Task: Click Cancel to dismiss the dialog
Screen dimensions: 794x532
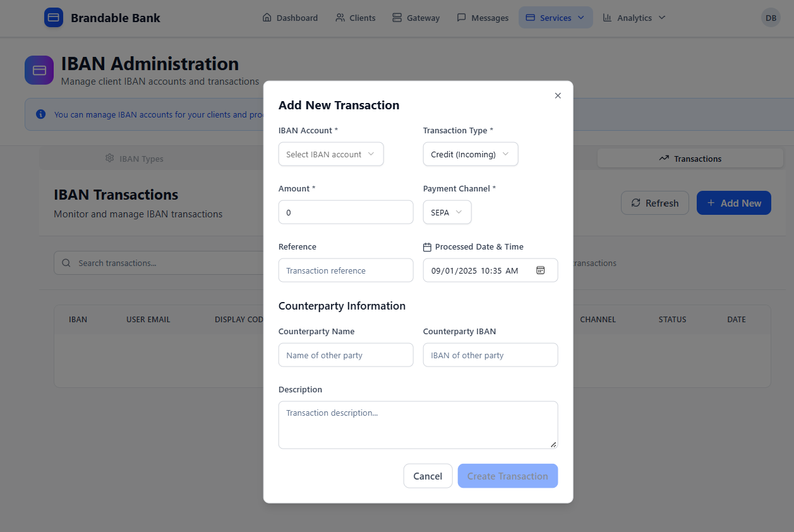Action: pyautogui.click(x=428, y=476)
